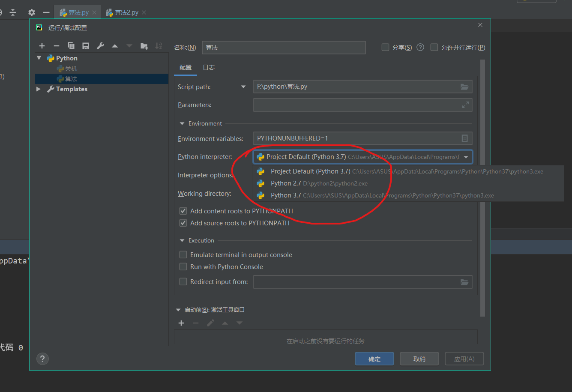Choose Python 2.7 interpreter from list
Image resolution: width=572 pixels, height=392 pixels.
(x=286, y=183)
